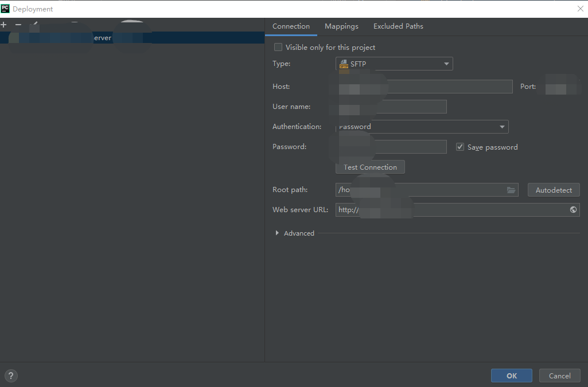Image resolution: width=588 pixels, height=387 pixels.
Task: Open the Authentication method dropdown
Action: coord(422,127)
